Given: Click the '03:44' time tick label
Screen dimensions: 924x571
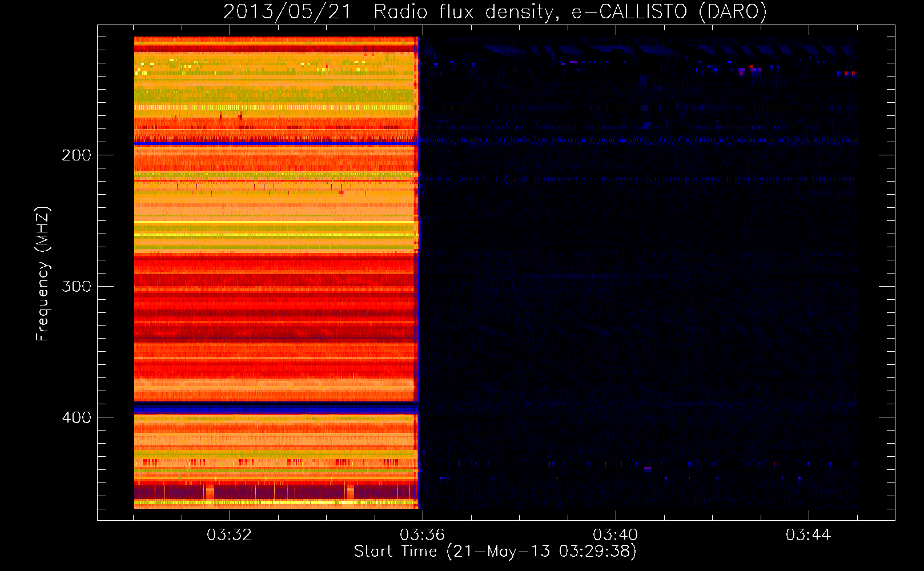Looking at the screenshot, I should tap(808, 535).
